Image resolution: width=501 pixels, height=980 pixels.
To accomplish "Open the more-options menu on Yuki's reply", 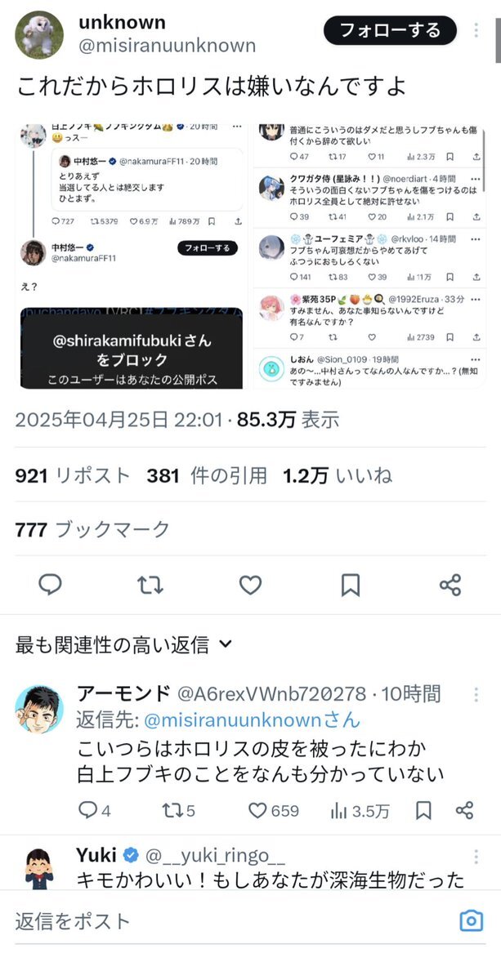I will (476, 856).
